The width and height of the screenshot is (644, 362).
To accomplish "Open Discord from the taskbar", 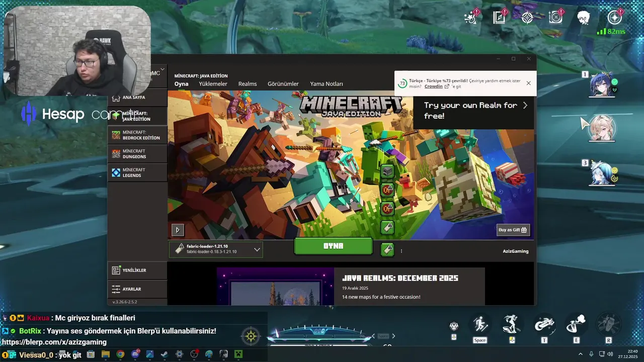I will 135,354.
